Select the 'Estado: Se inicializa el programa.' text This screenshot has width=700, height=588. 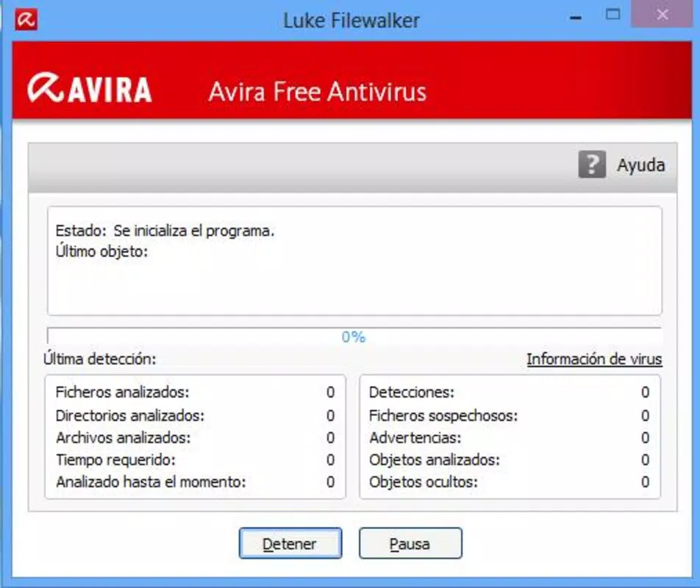[165, 231]
